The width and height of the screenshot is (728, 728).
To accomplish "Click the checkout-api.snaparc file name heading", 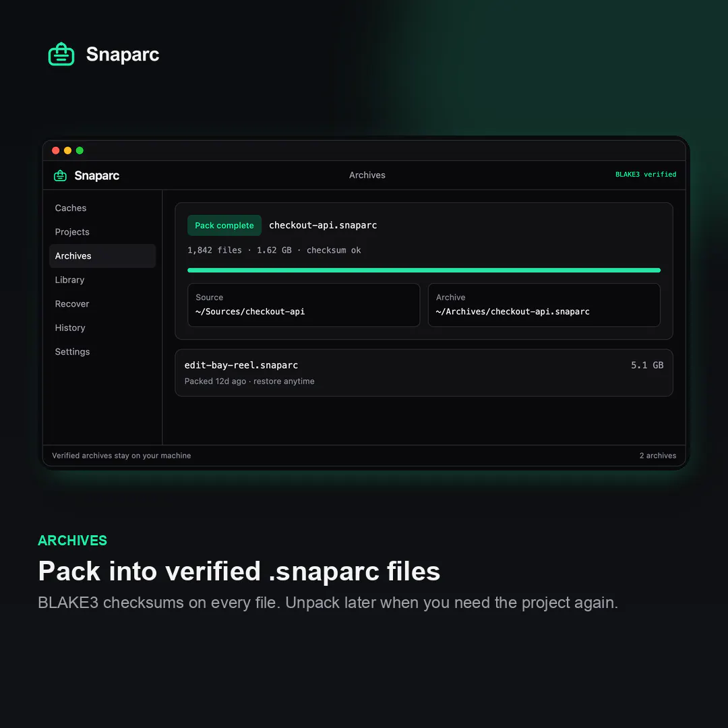I will [x=323, y=225].
